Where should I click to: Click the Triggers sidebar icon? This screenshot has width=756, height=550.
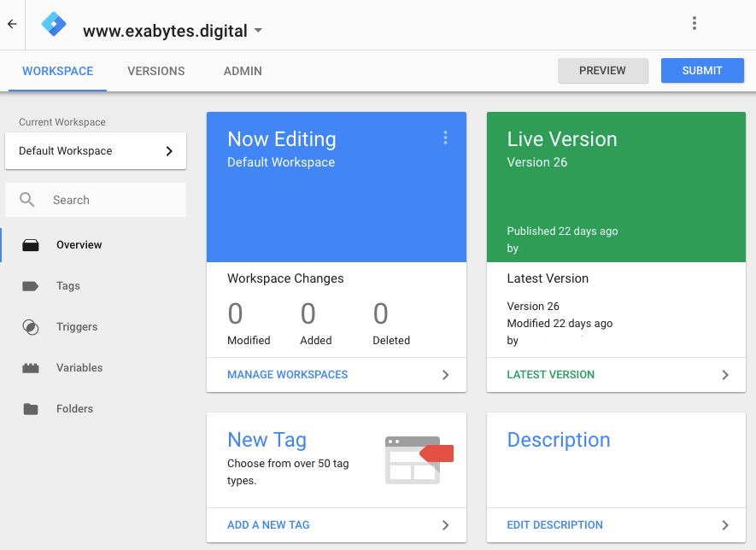coord(31,327)
